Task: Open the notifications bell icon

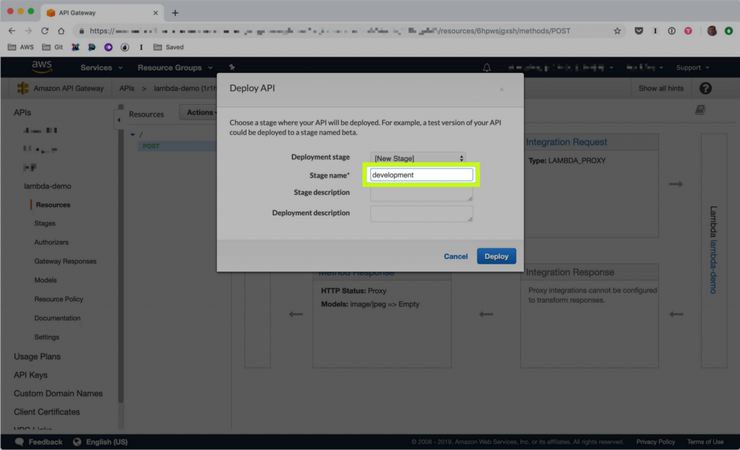Action: (x=487, y=68)
